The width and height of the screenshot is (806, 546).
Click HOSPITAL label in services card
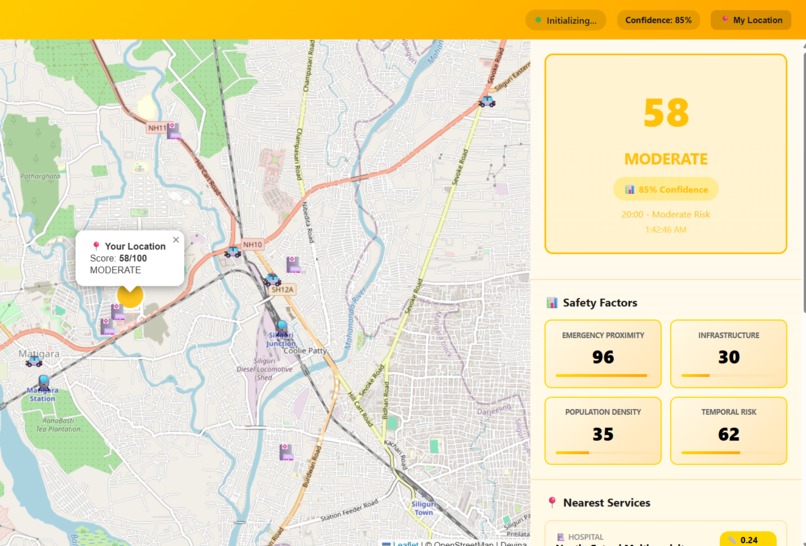pos(585,537)
